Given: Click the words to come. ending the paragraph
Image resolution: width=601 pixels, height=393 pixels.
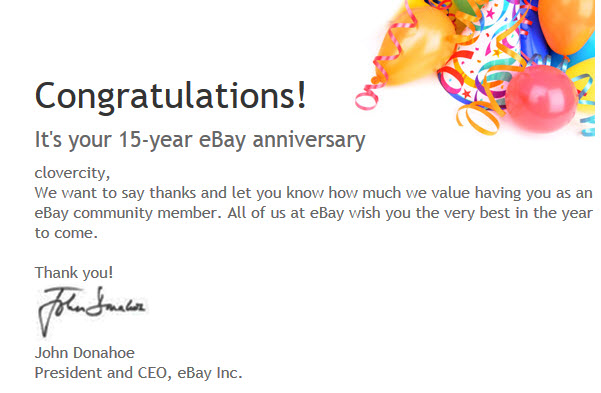Looking at the screenshot, I should point(66,233).
